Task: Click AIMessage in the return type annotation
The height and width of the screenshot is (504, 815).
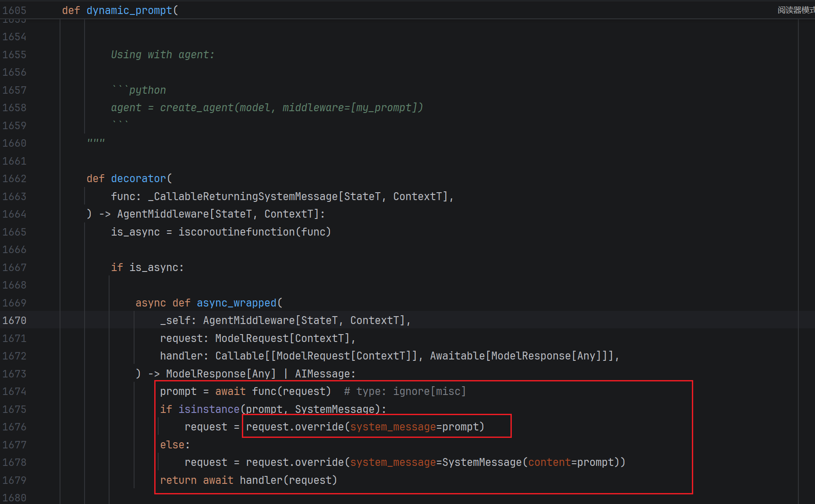Action: (322, 374)
